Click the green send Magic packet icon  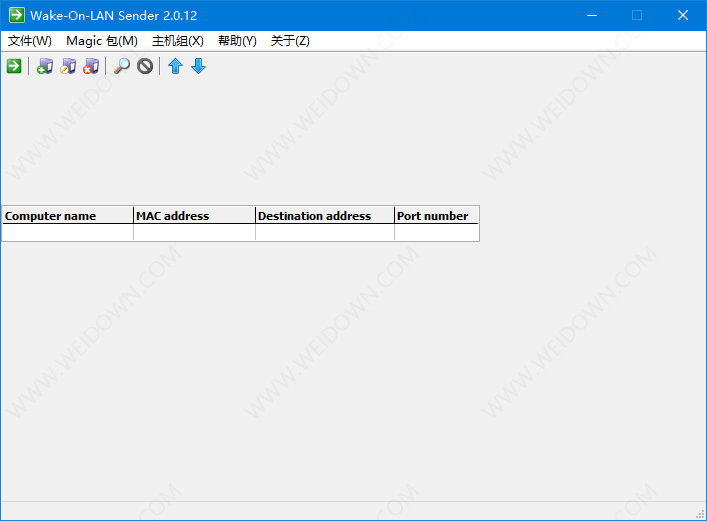[14, 66]
